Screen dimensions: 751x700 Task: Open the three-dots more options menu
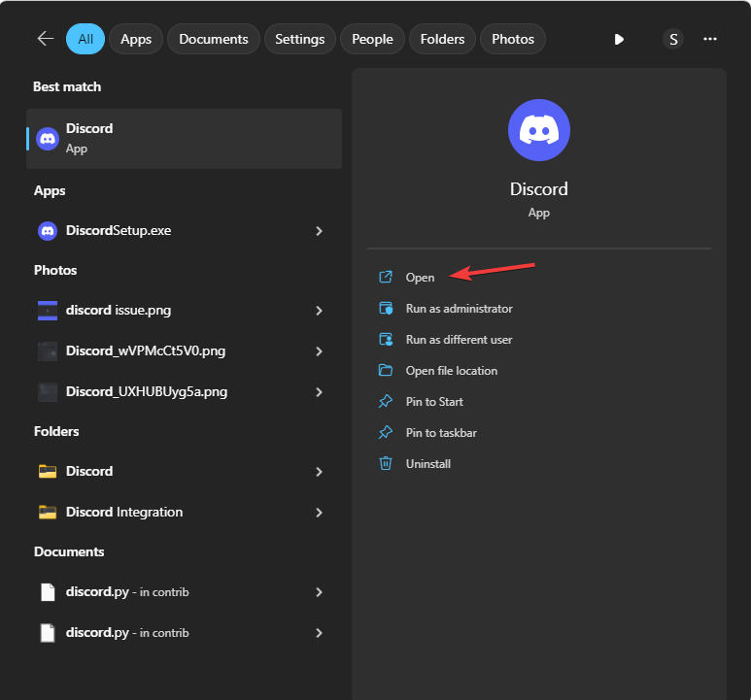point(710,39)
